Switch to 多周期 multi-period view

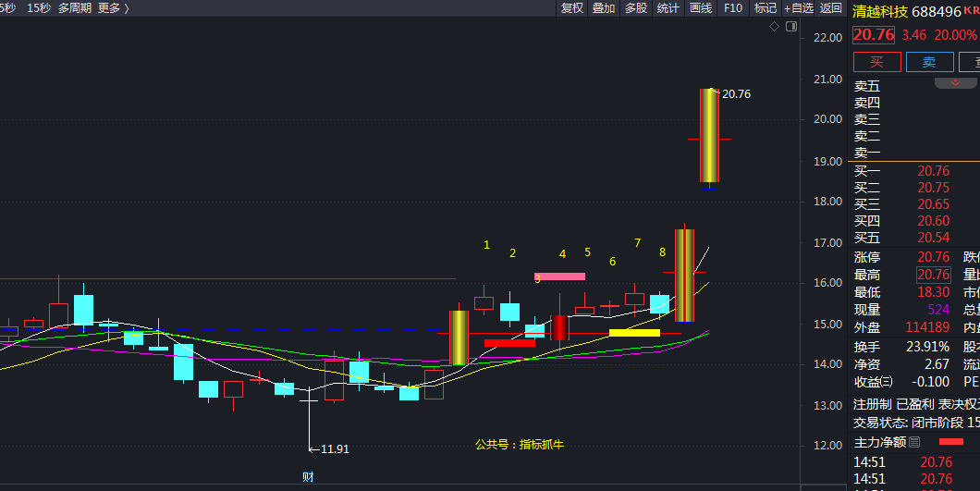[x=74, y=8]
